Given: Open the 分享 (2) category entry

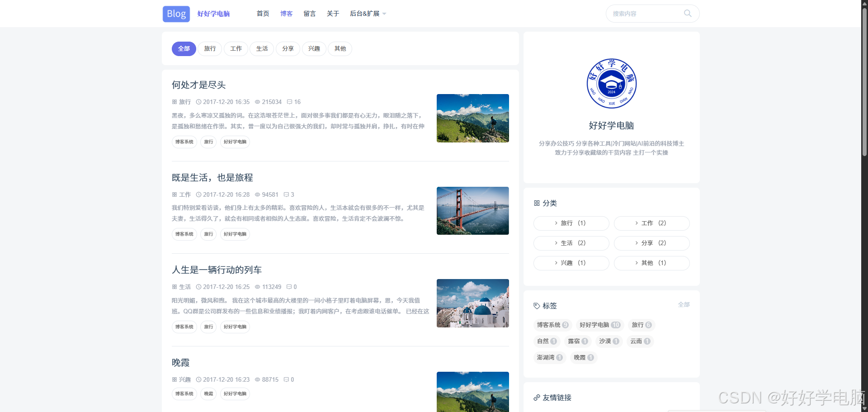Looking at the screenshot, I should tap(651, 243).
